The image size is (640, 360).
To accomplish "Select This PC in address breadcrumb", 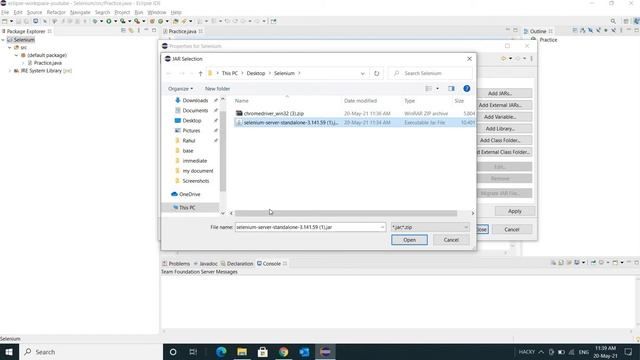I will click(229, 73).
